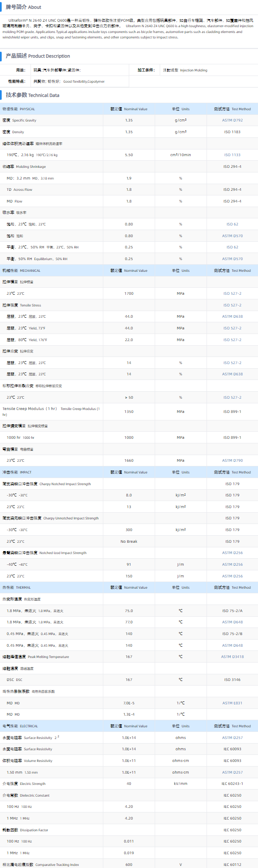258x868 pixels.
Task: Open the ISO 75-2/B test method
Action: coord(232,634)
